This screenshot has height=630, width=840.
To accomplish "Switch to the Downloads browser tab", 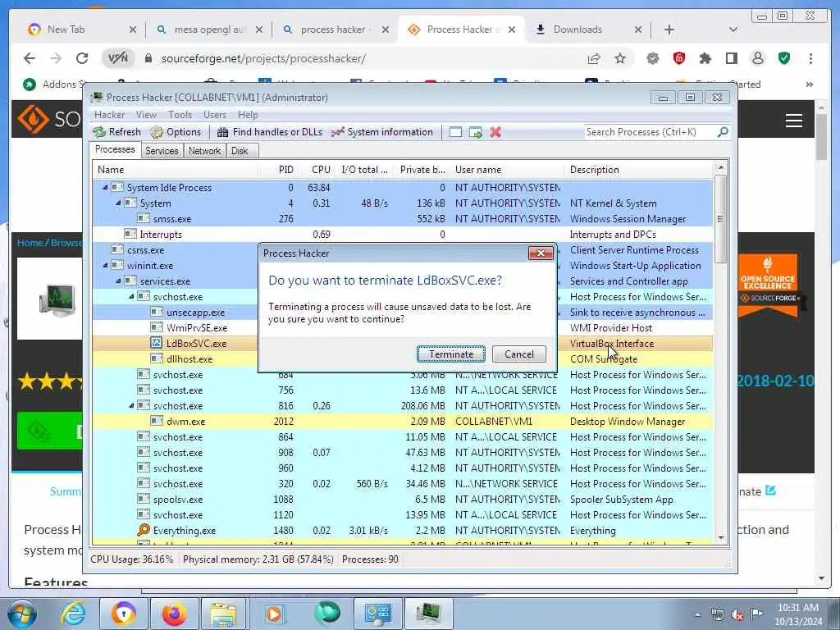I will click(588, 30).
